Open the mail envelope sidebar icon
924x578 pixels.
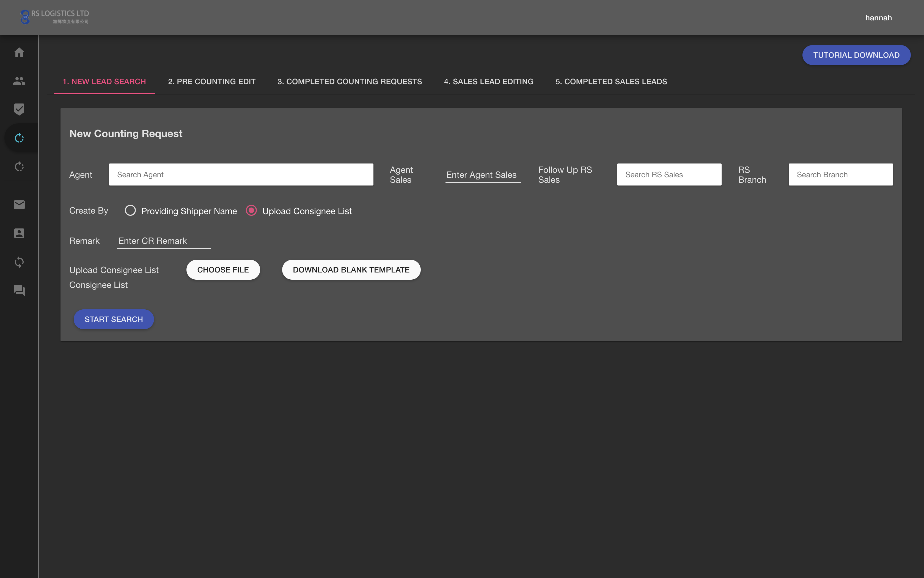point(19,205)
